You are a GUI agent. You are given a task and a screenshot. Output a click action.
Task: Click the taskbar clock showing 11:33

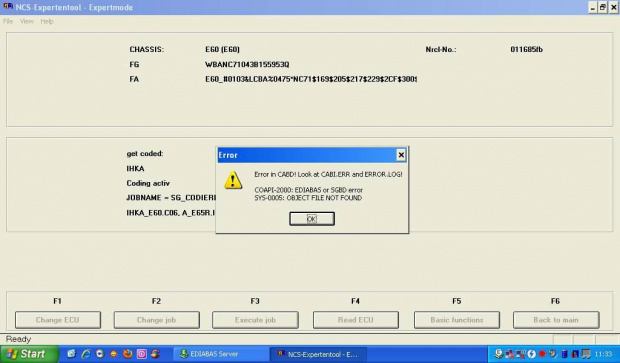(x=603, y=354)
